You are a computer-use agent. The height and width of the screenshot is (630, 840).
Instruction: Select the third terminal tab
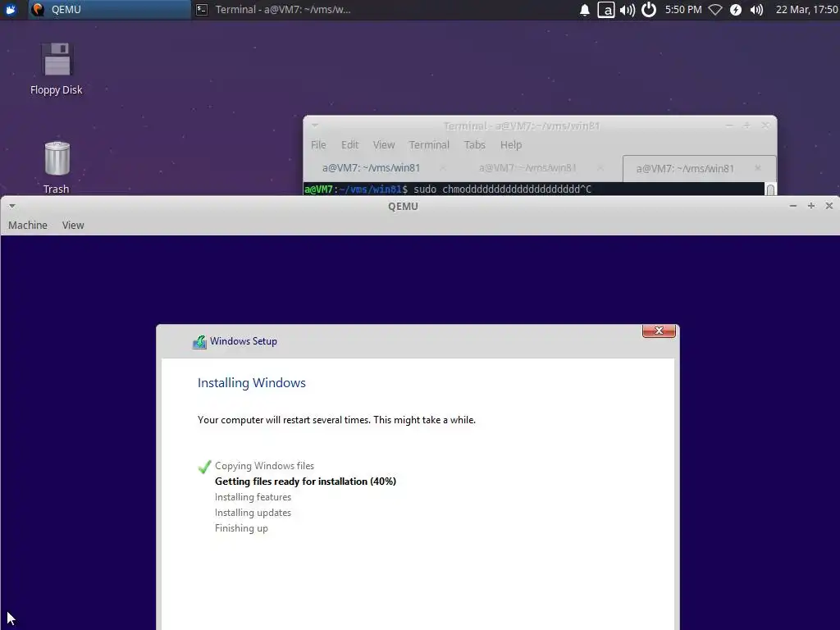[x=685, y=168]
